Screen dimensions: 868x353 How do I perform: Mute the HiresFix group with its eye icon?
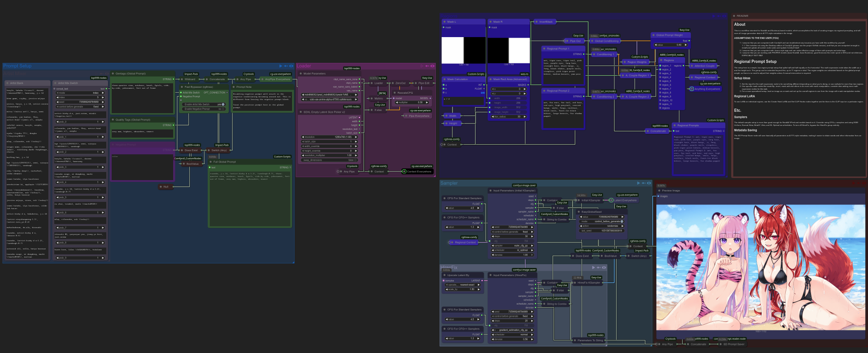point(604,267)
